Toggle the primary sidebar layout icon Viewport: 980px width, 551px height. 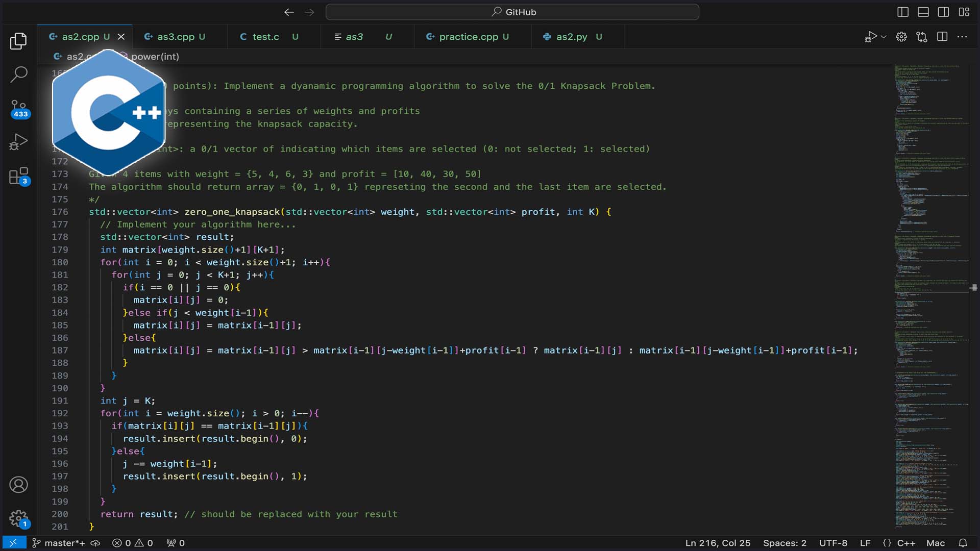click(x=903, y=12)
